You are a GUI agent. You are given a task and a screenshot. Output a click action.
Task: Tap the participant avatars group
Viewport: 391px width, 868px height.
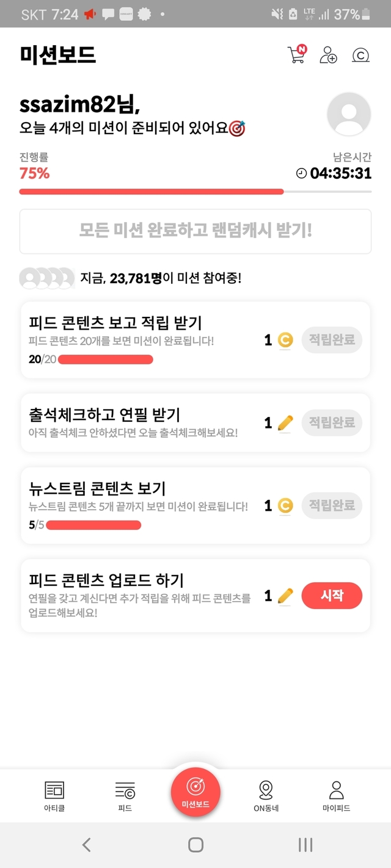(x=48, y=278)
